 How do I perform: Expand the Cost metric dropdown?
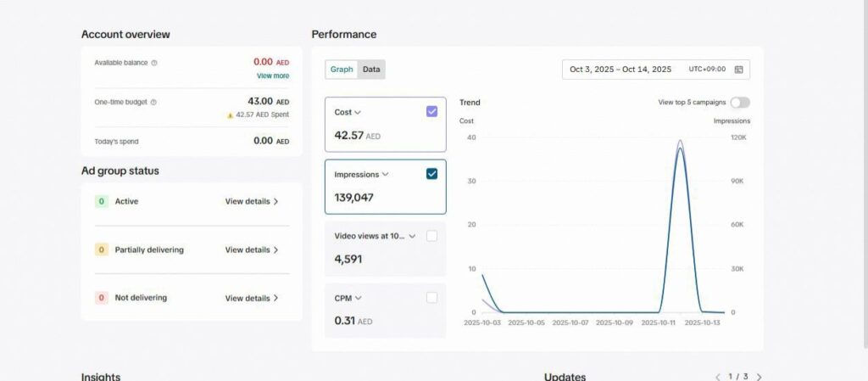pyautogui.click(x=358, y=112)
